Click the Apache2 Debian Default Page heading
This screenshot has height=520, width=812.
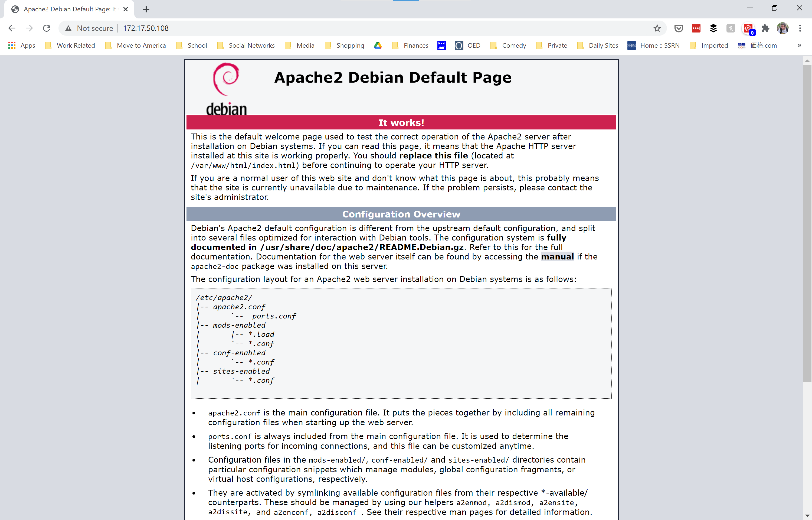click(393, 77)
